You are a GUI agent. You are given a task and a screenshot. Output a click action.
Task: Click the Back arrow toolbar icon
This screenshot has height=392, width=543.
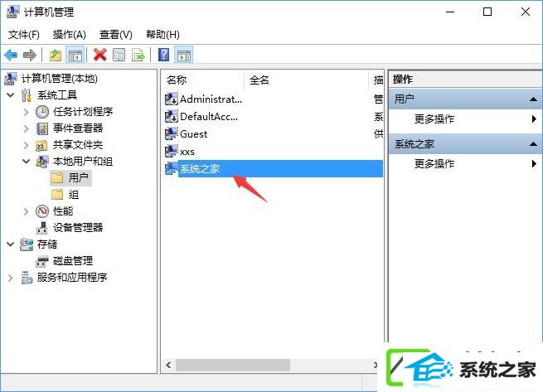pos(11,55)
